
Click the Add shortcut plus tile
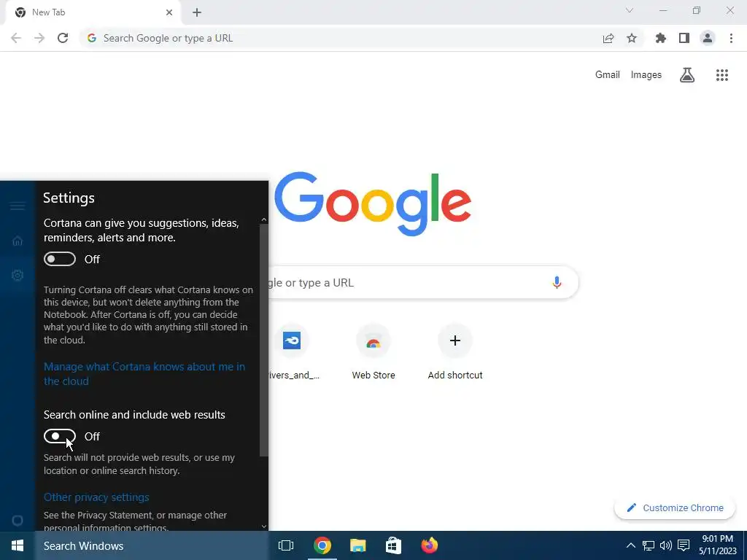click(455, 352)
